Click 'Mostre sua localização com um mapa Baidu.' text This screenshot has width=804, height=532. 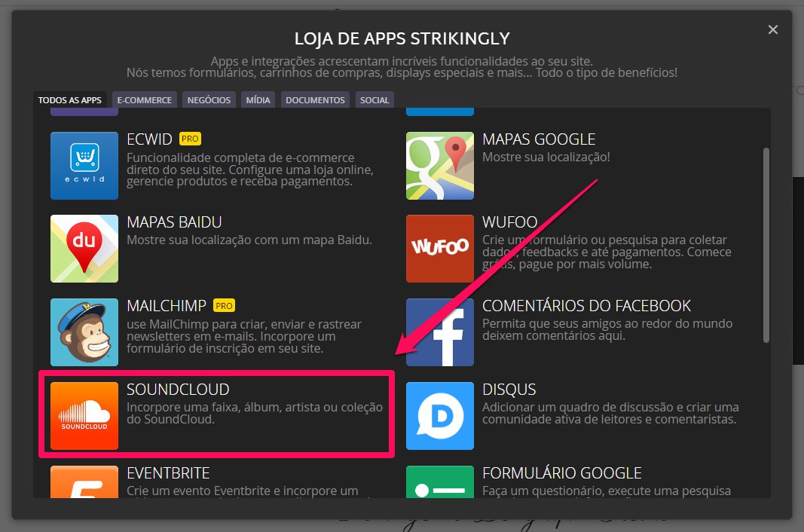point(249,240)
